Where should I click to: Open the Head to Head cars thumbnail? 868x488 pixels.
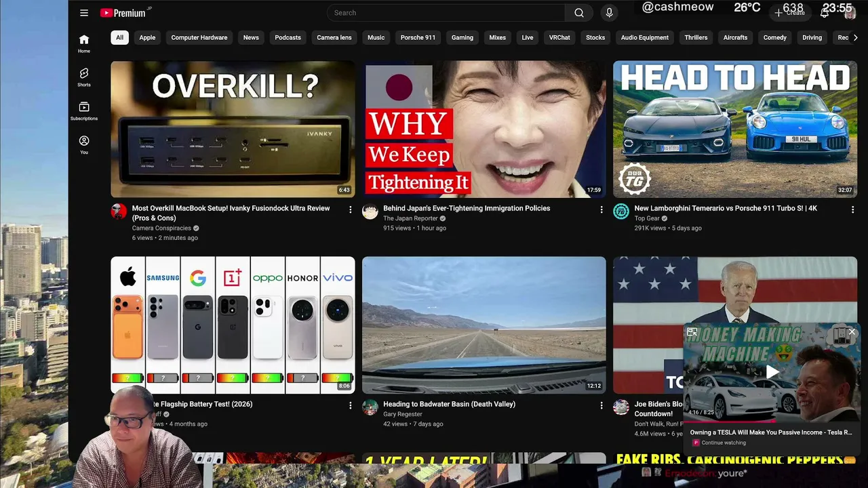(x=735, y=129)
